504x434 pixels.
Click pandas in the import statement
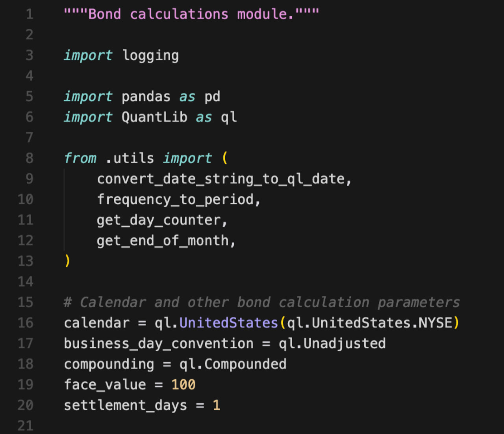146,96
